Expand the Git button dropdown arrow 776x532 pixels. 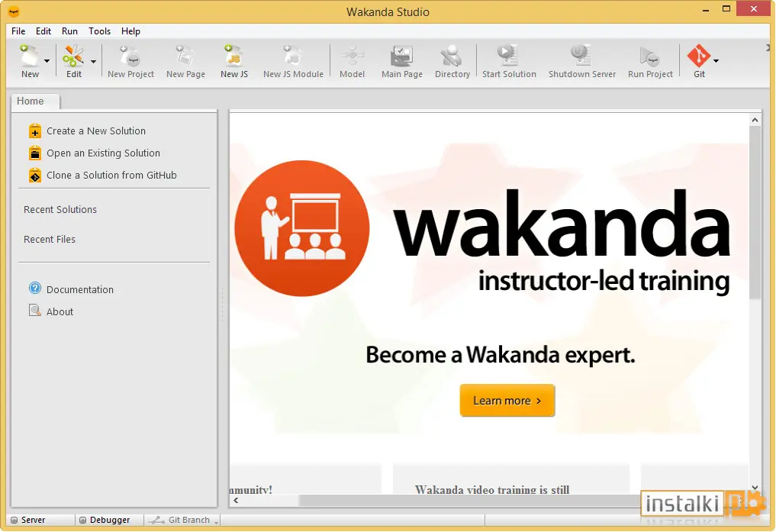tap(716, 61)
